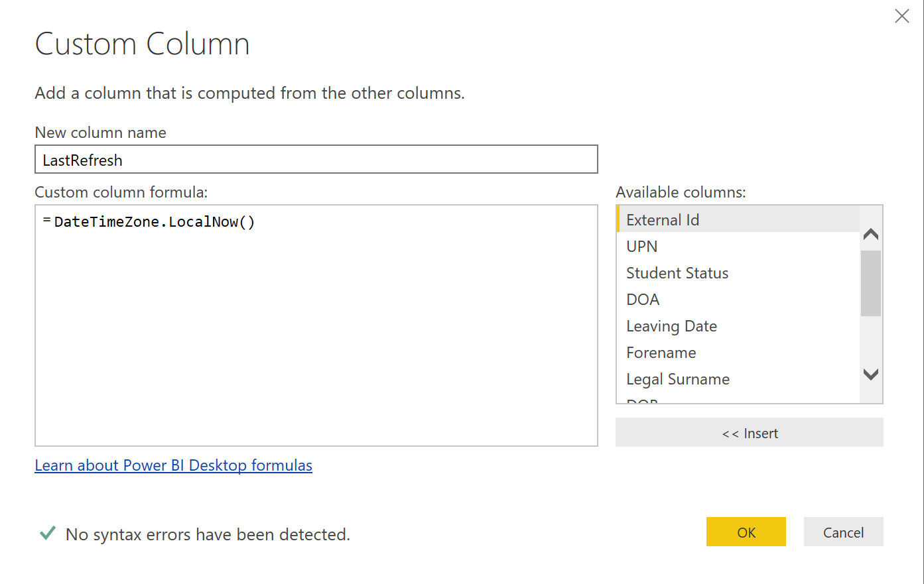Click the scroll up arrow in column list

pyautogui.click(x=871, y=234)
